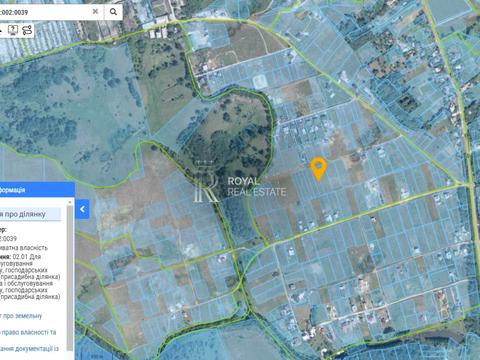480x360 pixels.
Task: Click the orange parcel location marker
Action: pos(318,169)
